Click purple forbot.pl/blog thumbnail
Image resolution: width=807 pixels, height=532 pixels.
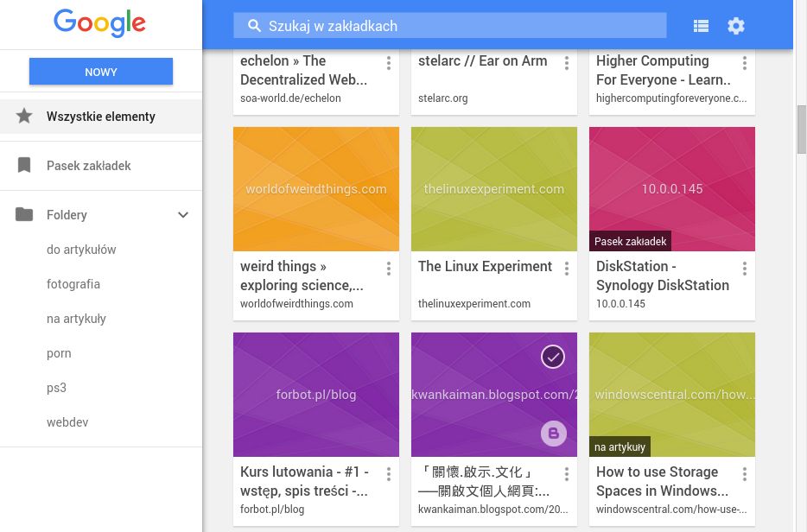(316, 395)
